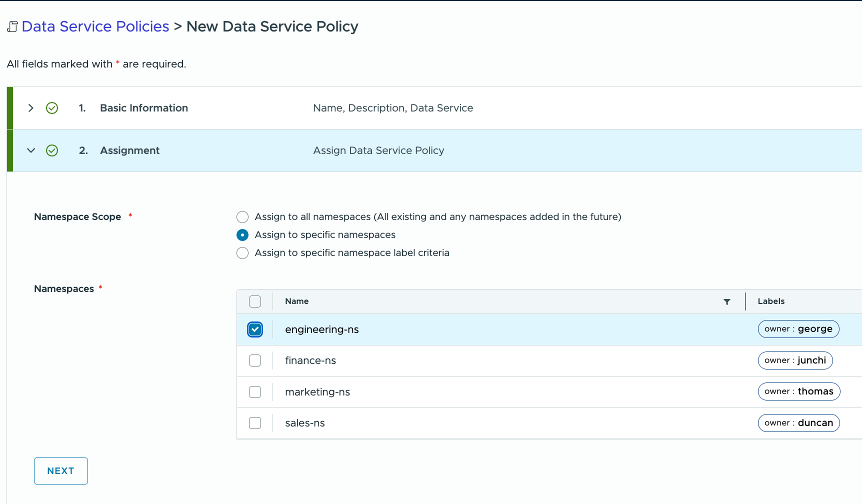
Task: Expand the Basic Information step chevron
Action: click(x=31, y=108)
